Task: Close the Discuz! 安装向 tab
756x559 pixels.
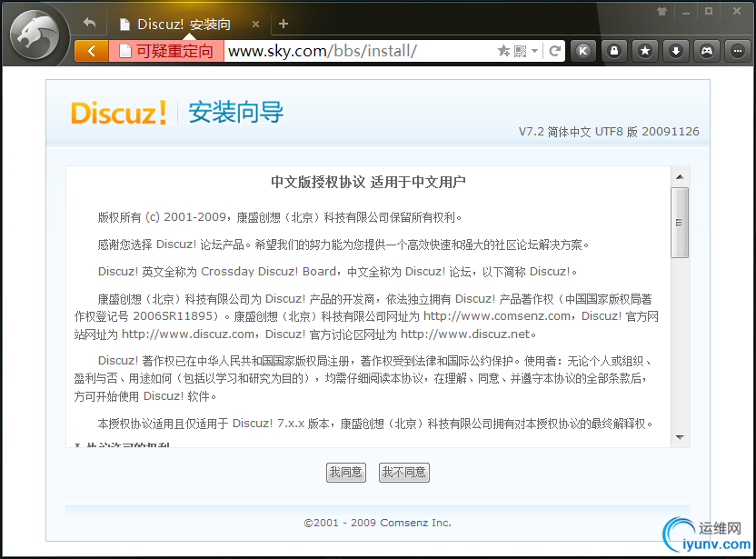Action: click(255, 24)
